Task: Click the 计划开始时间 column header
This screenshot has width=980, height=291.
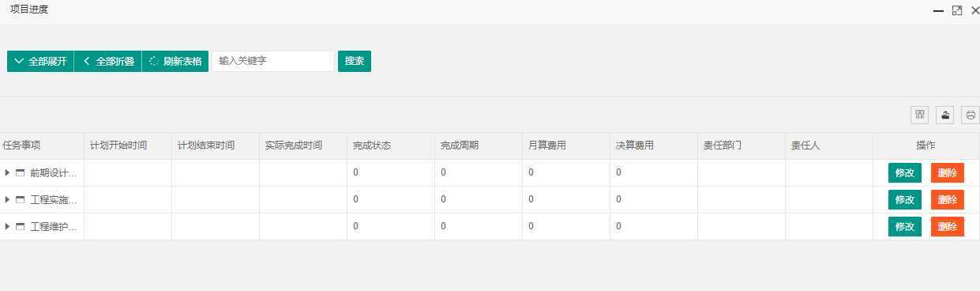Action: pyautogui.click(x=128, y=145)
